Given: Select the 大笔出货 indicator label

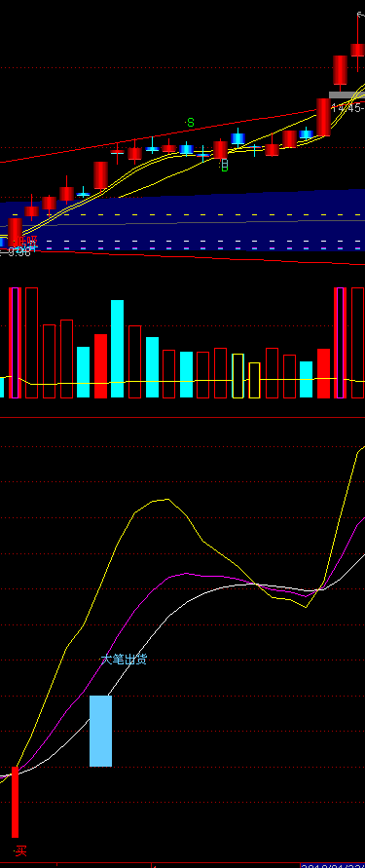Looking at the screenshot, I should tap(124, 660).
